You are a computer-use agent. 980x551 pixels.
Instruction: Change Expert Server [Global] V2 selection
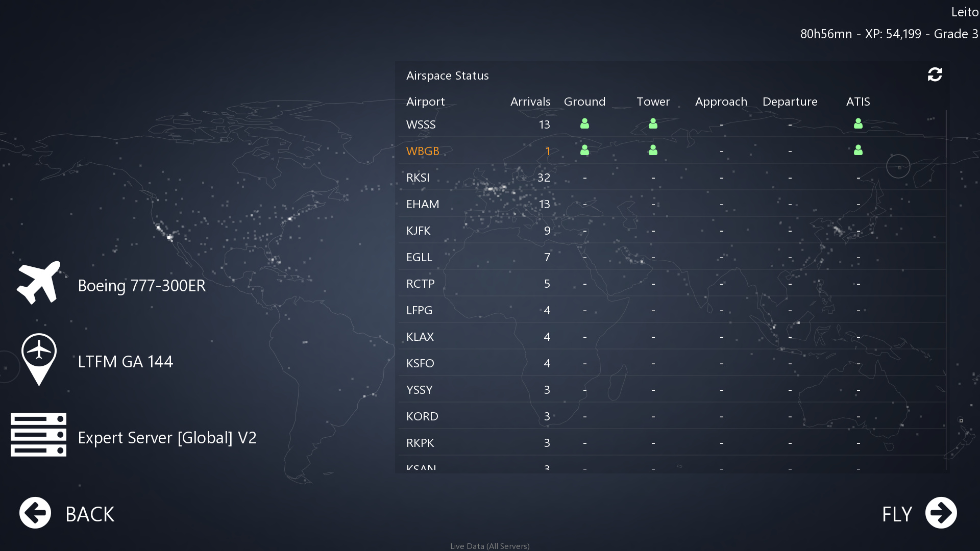[167, 438]
